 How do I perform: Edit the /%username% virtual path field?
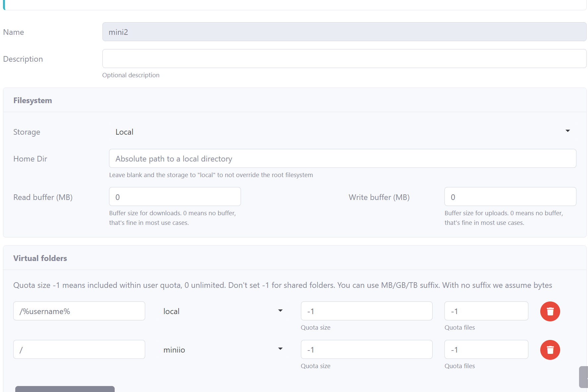pos(79,311)
